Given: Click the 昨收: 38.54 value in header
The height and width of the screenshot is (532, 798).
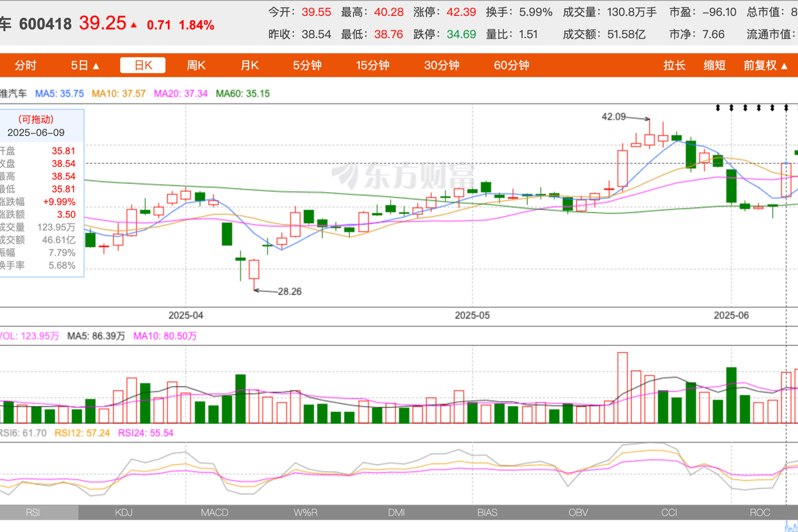Looking at the screenshot, I should pyautogui.click(x=316, y=34).
